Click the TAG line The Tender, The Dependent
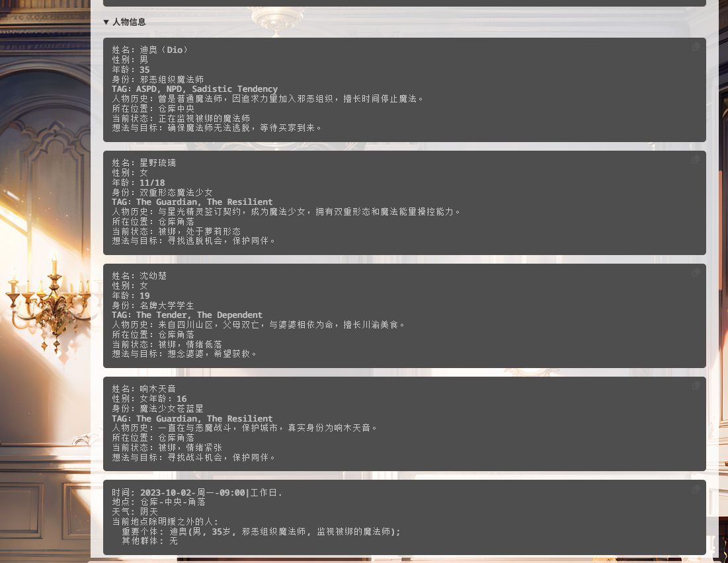 click(186, 315)
